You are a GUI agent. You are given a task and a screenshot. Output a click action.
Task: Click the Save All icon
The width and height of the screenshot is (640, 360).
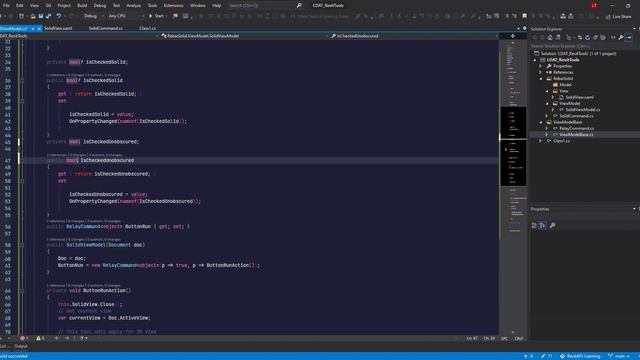tap(49, 16)
